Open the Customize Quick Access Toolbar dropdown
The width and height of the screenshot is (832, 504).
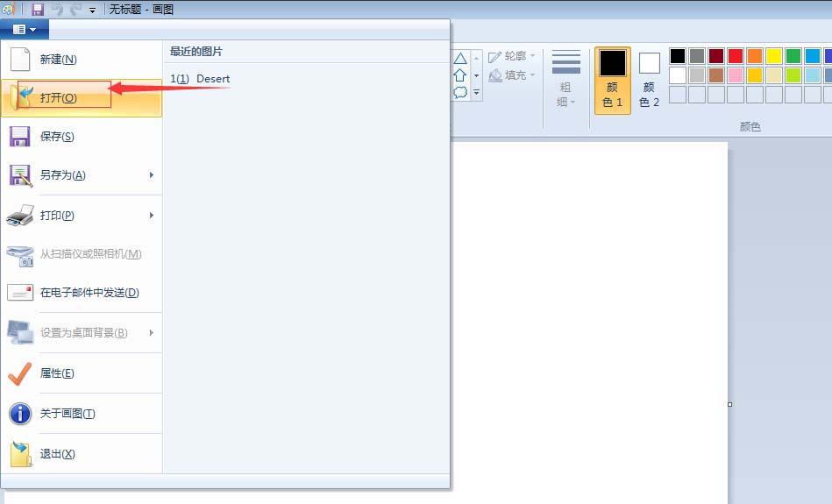[x=92, y=11]
